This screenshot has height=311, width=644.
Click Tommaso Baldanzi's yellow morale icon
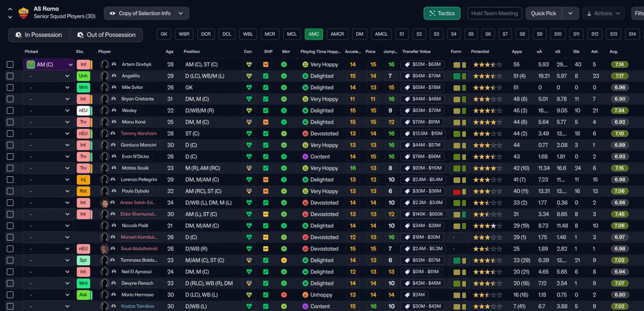tap(284, 260)
